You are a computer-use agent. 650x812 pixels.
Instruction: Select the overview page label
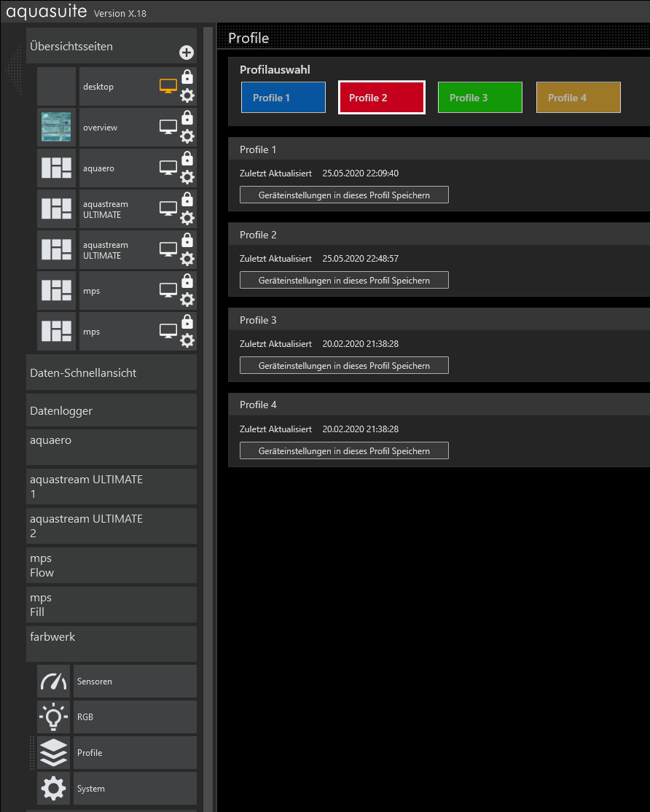coord(100,128)
